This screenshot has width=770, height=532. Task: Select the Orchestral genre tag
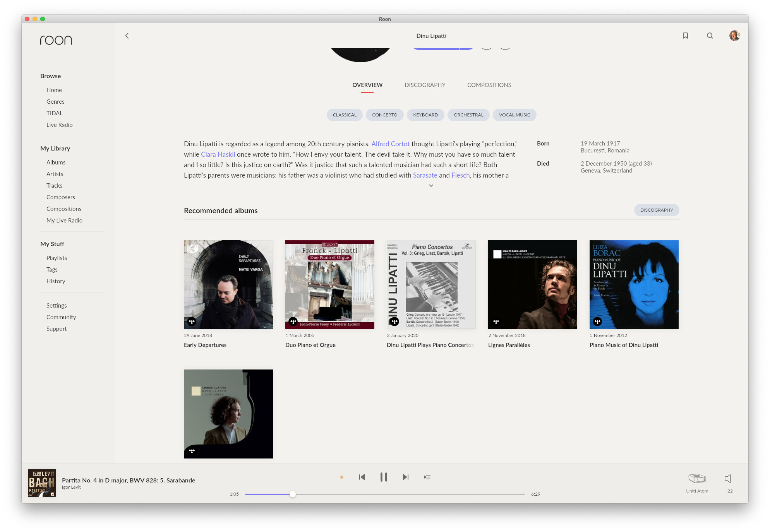click(468, 115)
